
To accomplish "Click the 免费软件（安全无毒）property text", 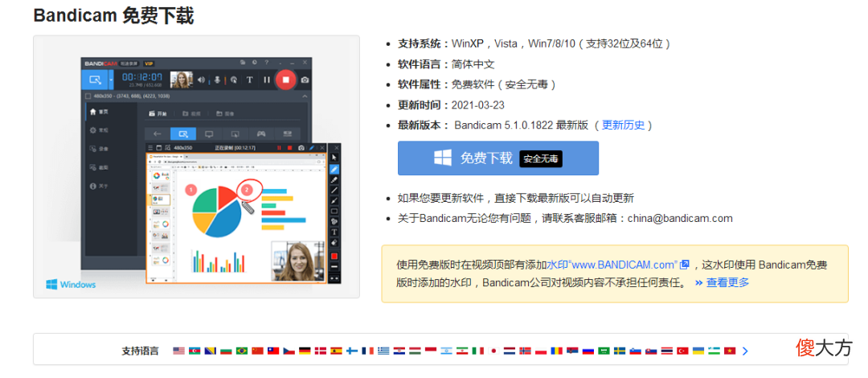I will [504, 84].
